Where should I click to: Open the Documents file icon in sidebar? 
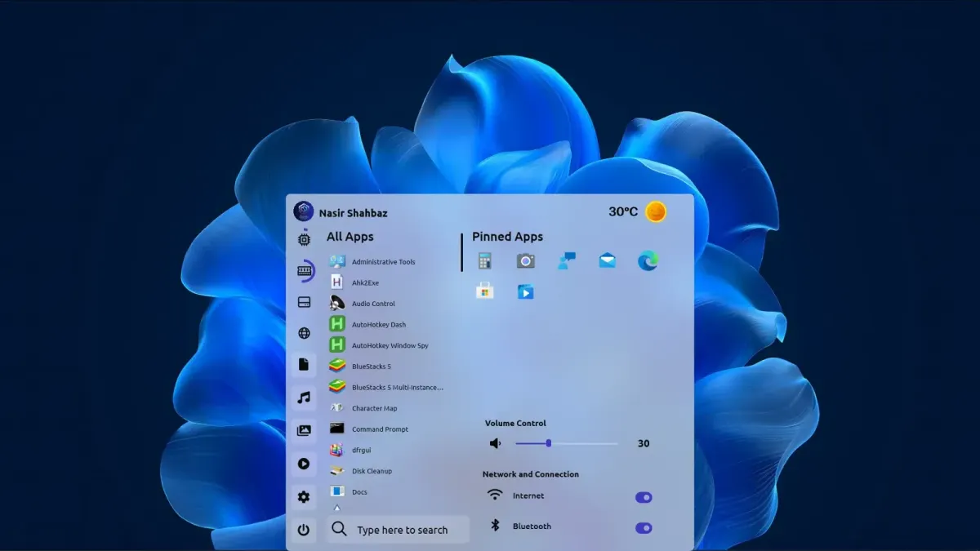pos(304,364)
